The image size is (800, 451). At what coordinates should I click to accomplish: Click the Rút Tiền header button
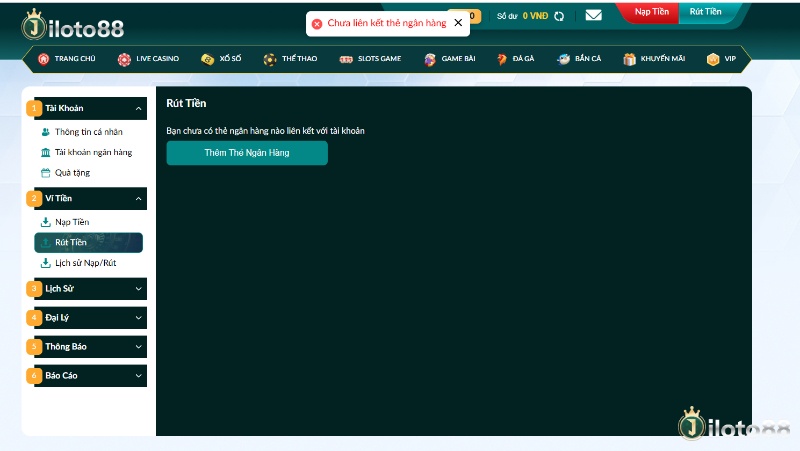tap(706, 12)
